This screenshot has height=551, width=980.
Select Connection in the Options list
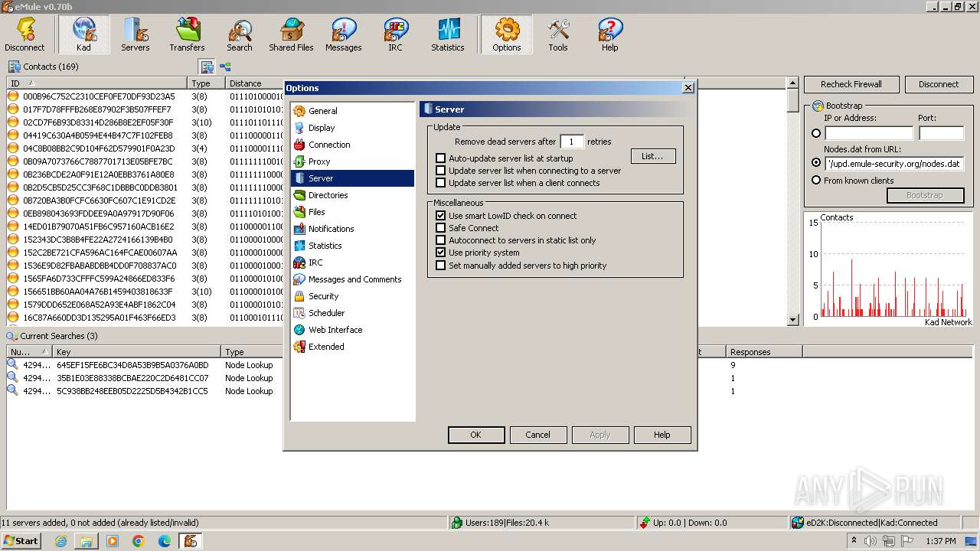coord(352,145)
